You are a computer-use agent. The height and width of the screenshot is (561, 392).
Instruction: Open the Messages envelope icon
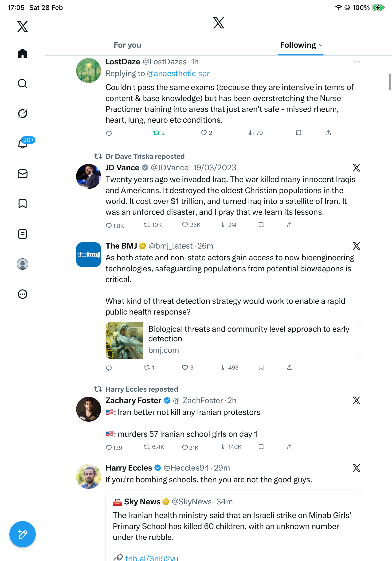point(23,174)
